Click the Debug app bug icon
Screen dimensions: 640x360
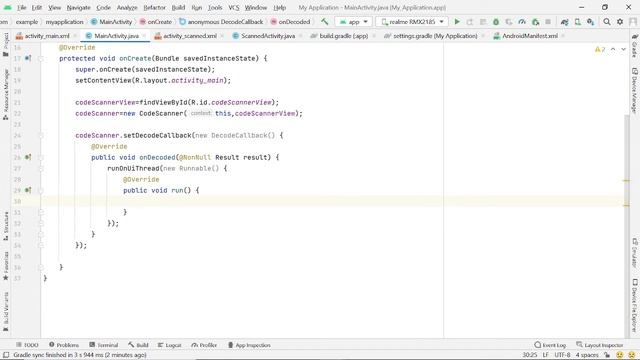496,22
